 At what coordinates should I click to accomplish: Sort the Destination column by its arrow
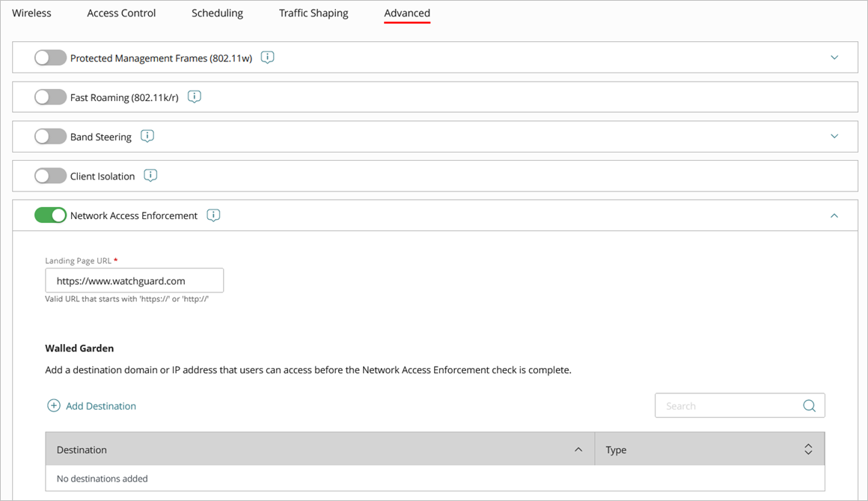(x=578, y=449)
